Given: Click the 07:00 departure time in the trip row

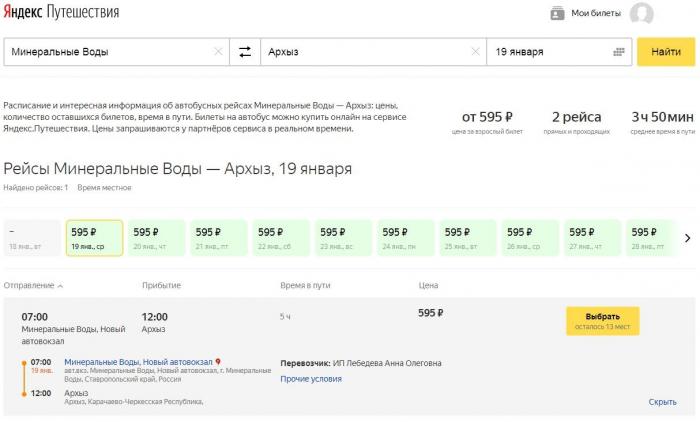Looking at the screenshot, I should pos(35,317).
